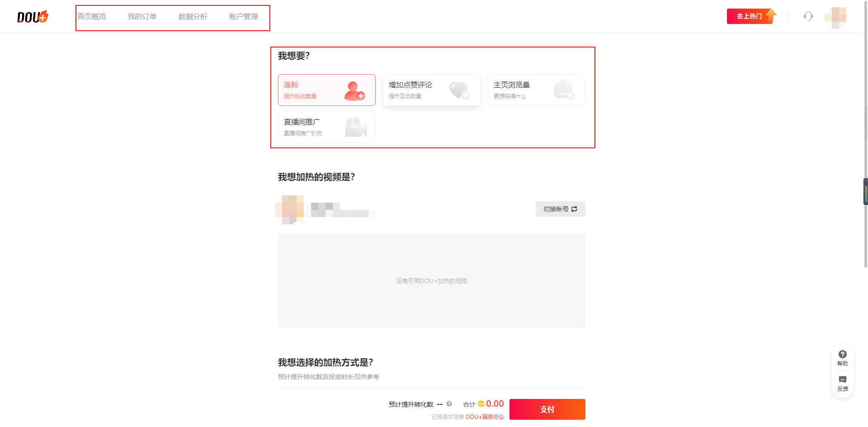
Task: Open the customer service headset icon
Action: 808,17
